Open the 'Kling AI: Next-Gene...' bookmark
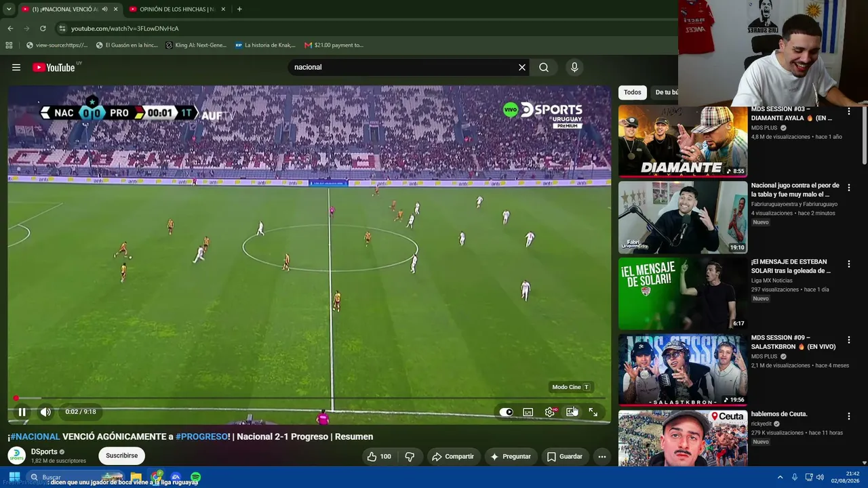The image size is (868, 488). tap(196, 45)
